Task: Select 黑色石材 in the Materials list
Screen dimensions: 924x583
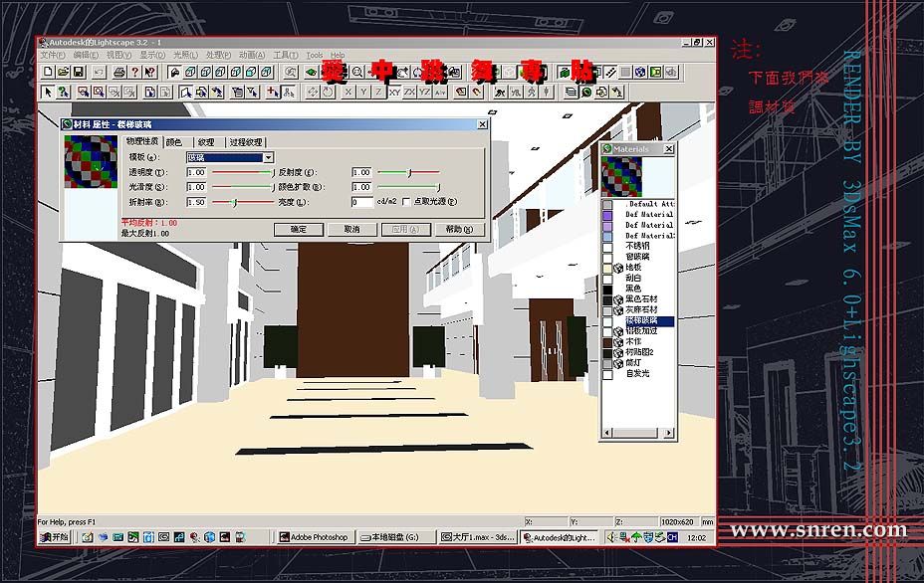Action: pyautogui.click(x=641, y=298)
